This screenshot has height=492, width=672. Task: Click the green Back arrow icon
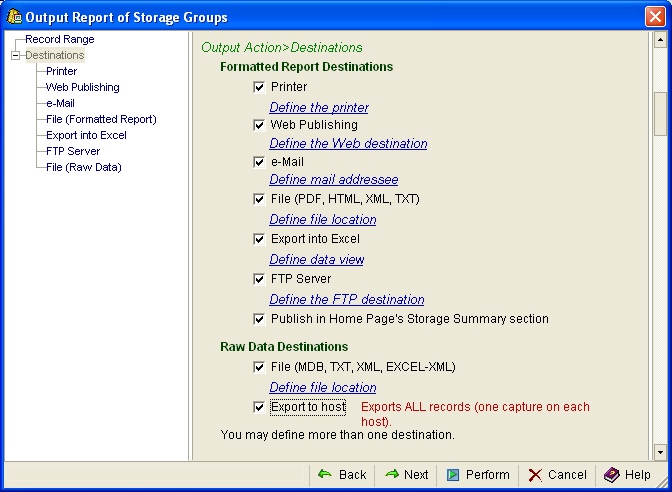point(325,474)
